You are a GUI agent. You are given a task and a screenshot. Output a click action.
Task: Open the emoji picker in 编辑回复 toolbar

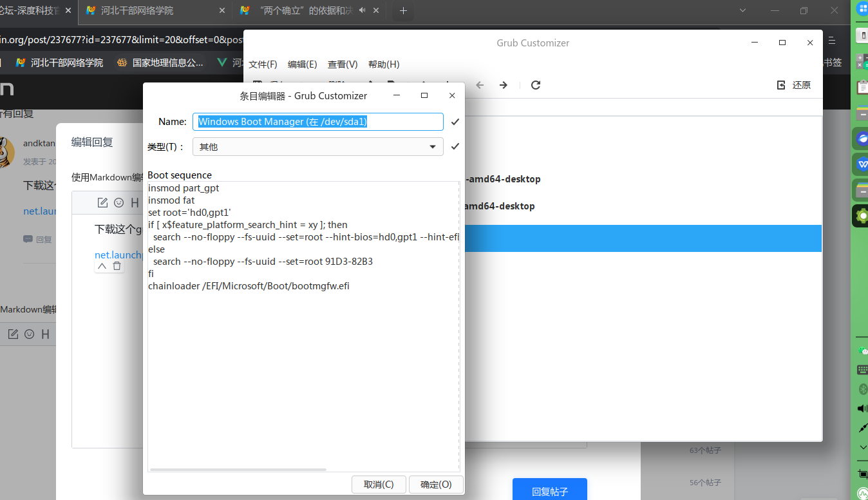[119, 202]
